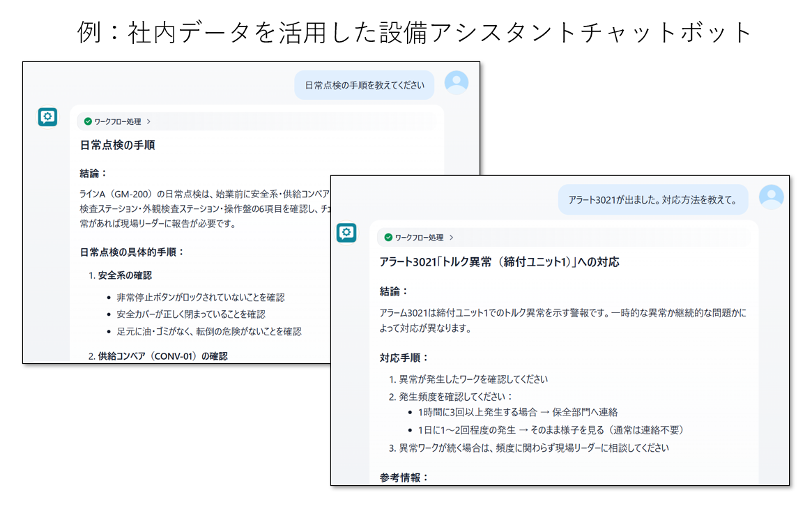812x511 pixels.
Task: Select the アラート3021が出ました message bubble
Action: point(653,199)
